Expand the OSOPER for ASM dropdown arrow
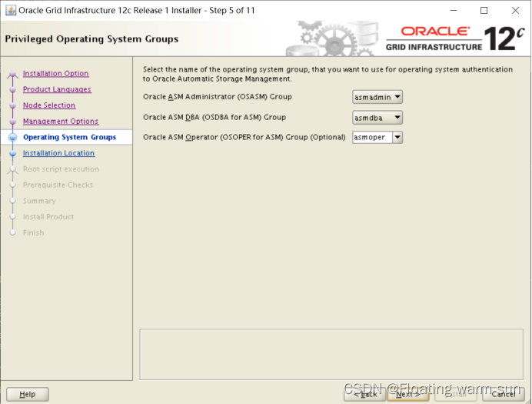The image size is (532, 404). coord(397,138)
